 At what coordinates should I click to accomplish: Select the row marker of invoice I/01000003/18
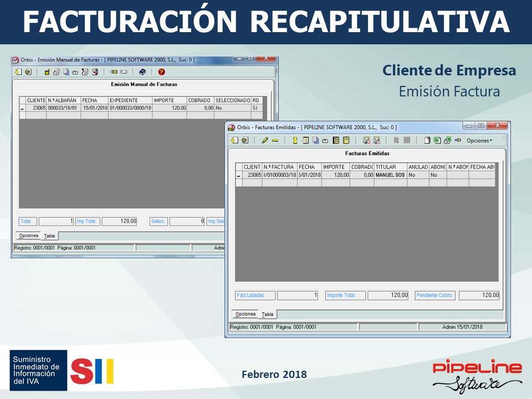click(x=239, y=175)
